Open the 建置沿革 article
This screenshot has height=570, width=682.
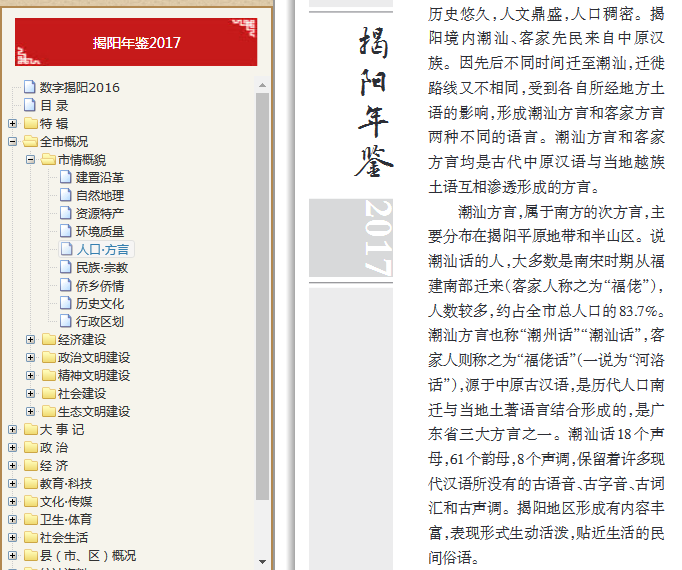(x=100, y=178)
